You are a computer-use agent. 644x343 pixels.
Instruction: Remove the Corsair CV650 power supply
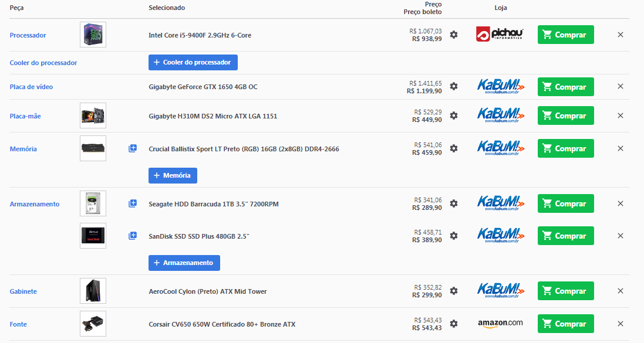[620, 324]
